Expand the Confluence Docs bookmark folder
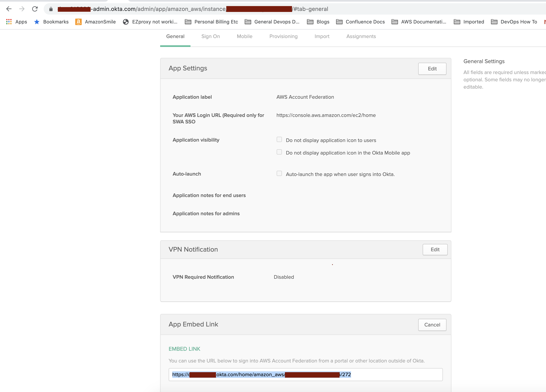 coord(360,22)
